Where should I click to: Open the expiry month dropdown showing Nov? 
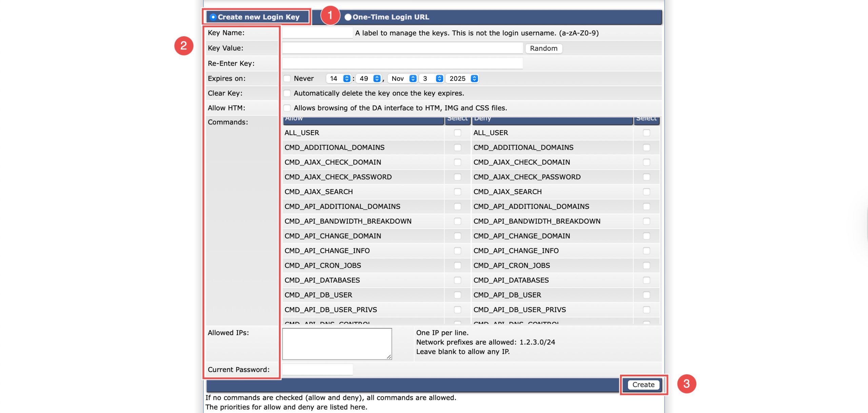click(402, 79)
